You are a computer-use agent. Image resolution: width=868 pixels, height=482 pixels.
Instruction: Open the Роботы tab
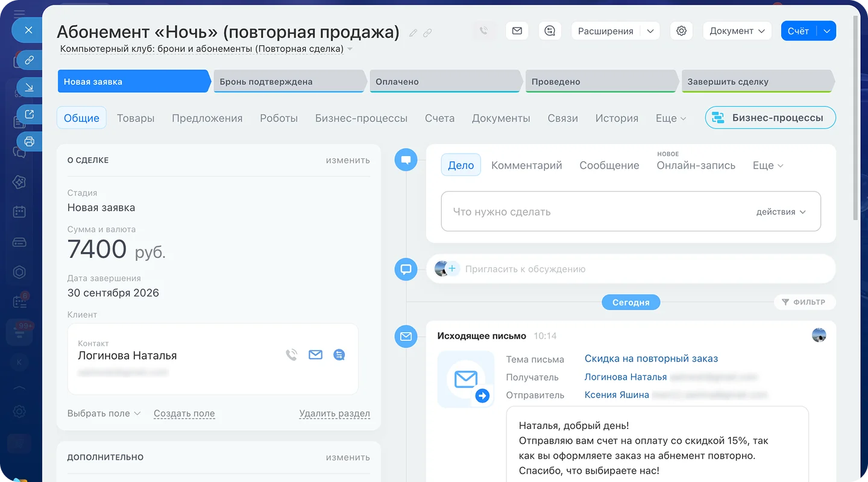tap(279, 118)
